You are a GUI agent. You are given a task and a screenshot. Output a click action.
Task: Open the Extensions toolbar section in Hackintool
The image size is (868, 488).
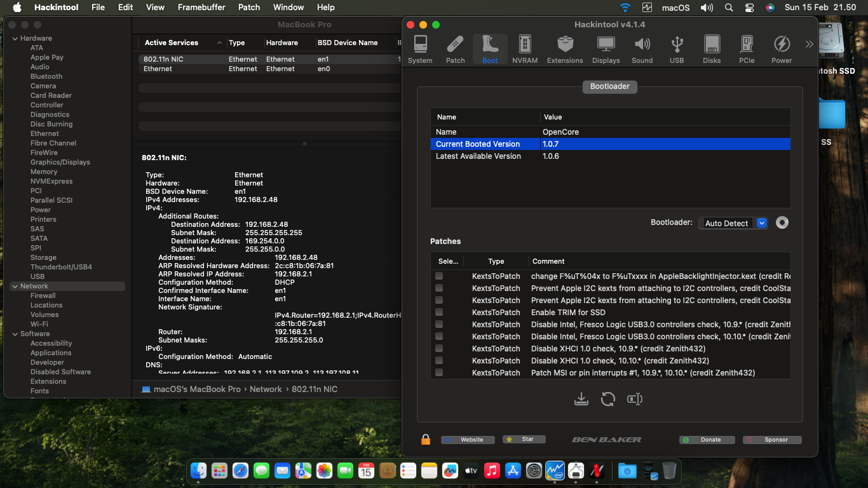click(565, 50)
